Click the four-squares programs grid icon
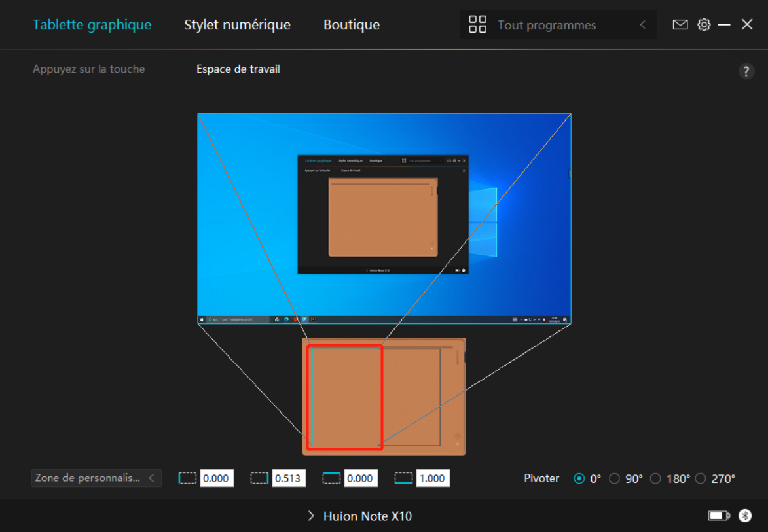768x532 pixels. click(477, 25)
